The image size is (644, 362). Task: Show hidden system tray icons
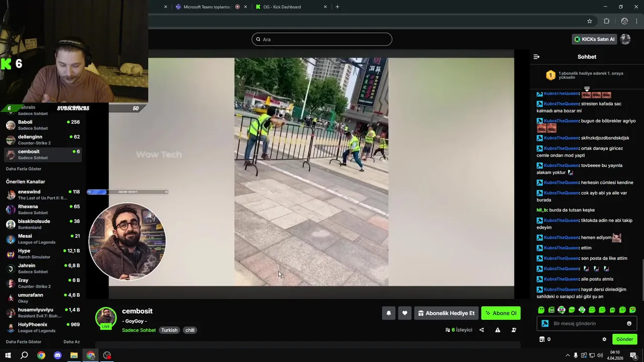point(568,355)
